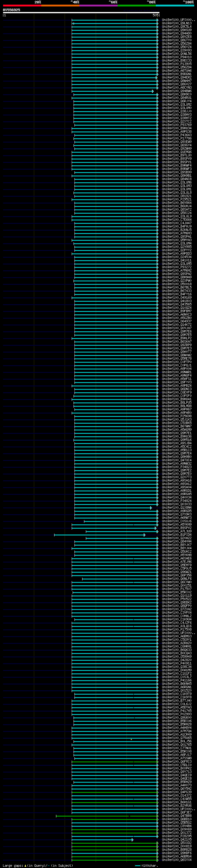Click the UniRef100_P50522 hit label
Image resolution: width=197 pixels, height=868 pixels.
[x=176, y=599]
